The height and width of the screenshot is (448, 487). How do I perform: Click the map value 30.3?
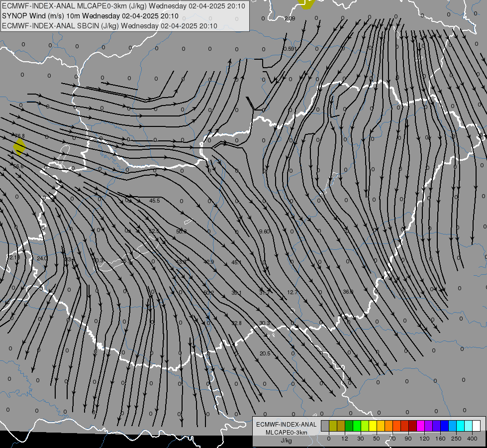tap(264, 323)
